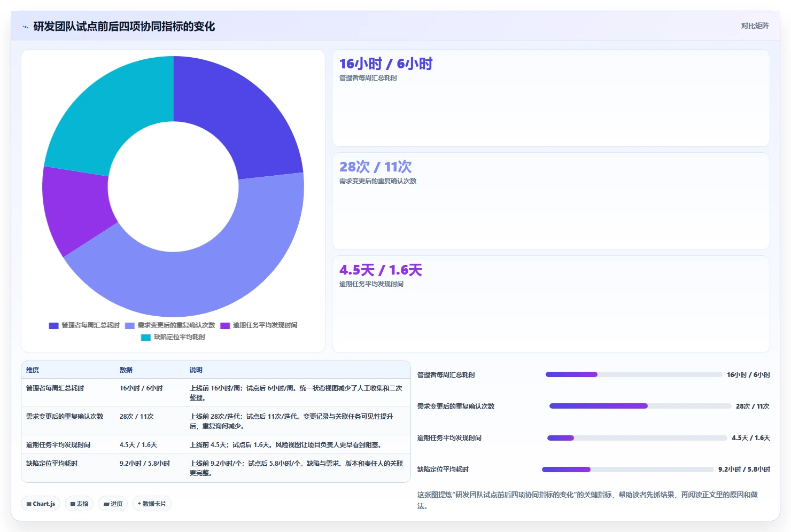Viewport: 791px width, 532px height.
Task: Click the 逾期任务平均发现时间 progress bar
Action: point(637,438)
